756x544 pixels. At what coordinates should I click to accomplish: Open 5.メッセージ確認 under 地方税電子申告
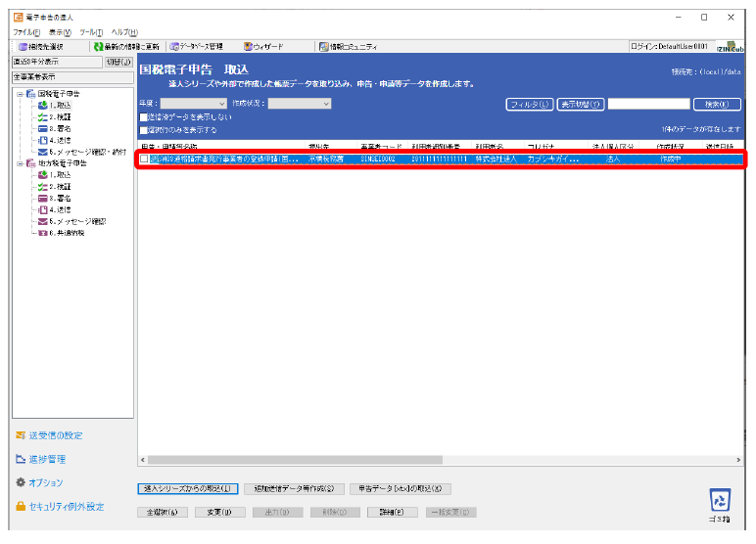click(x=71, y=221)
